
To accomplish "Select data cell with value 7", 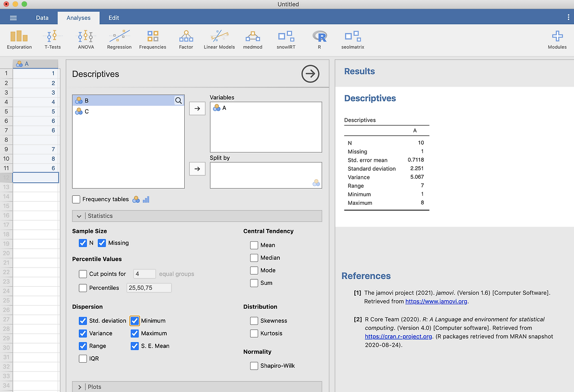I will (x=36, y=149).
